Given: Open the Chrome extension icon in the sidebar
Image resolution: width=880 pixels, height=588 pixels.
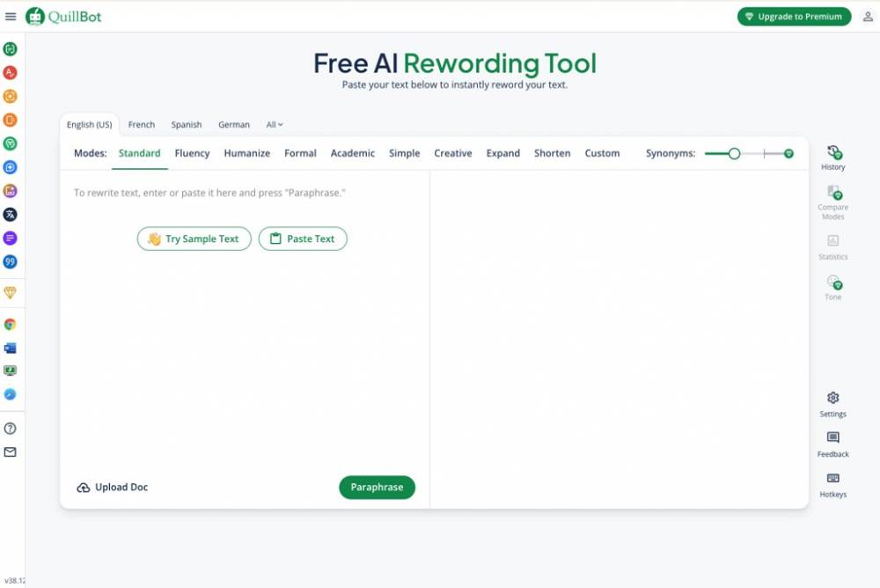Looking at the screenshot, I should [11, 324].
